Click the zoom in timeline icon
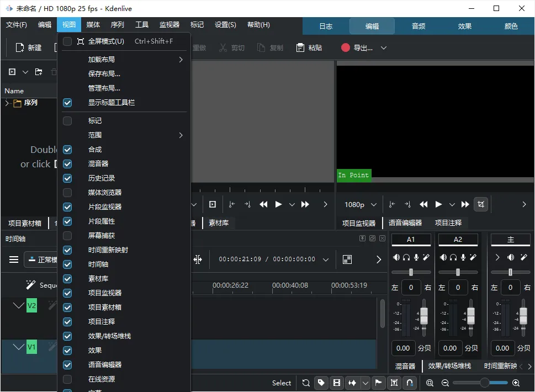The image size is (535, 392). (516, 383)
